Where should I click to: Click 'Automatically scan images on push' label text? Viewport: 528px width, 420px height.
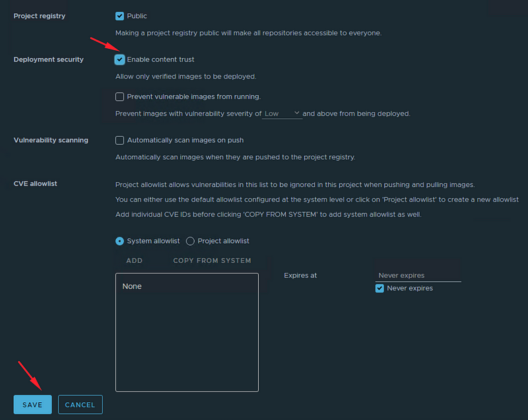pos(185,140)
